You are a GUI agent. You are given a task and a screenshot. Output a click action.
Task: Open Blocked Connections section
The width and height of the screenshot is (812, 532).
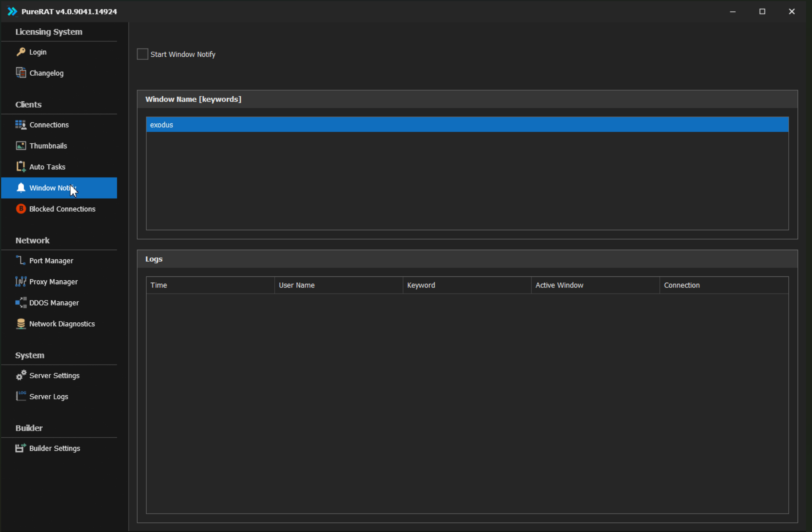coord(59,209)
